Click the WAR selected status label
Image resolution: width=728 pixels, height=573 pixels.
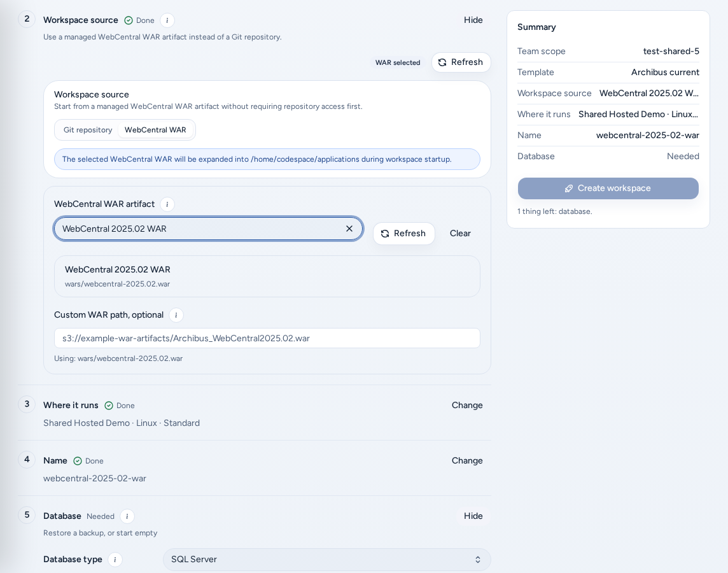point(398,62)
